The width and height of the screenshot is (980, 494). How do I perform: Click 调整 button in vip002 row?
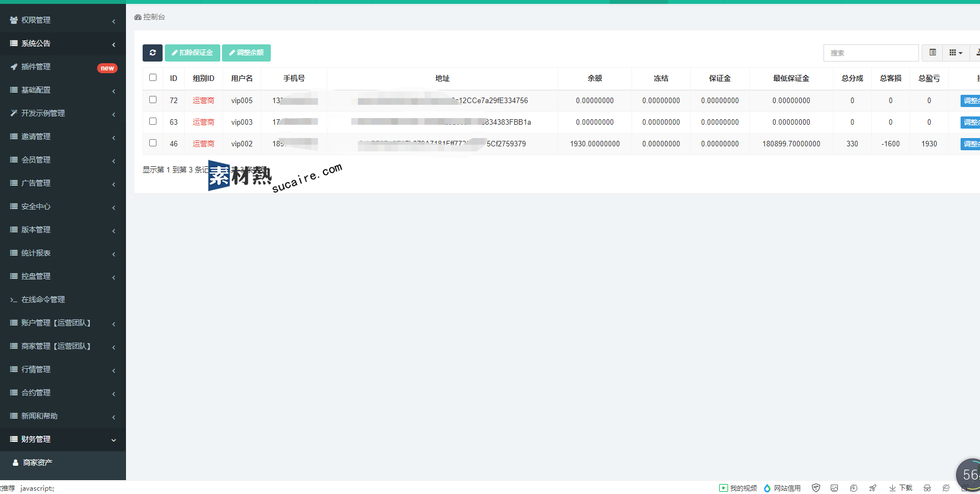[x=971, y=144]
